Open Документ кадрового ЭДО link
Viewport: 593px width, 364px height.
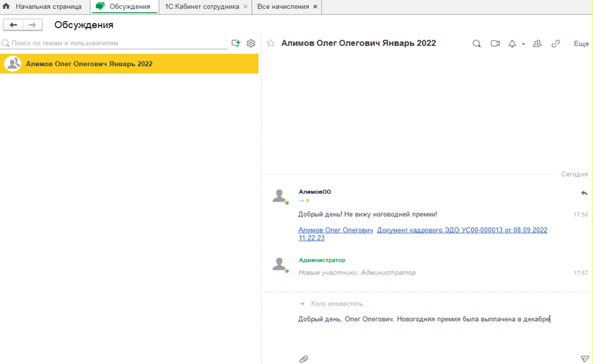[461, 230]
